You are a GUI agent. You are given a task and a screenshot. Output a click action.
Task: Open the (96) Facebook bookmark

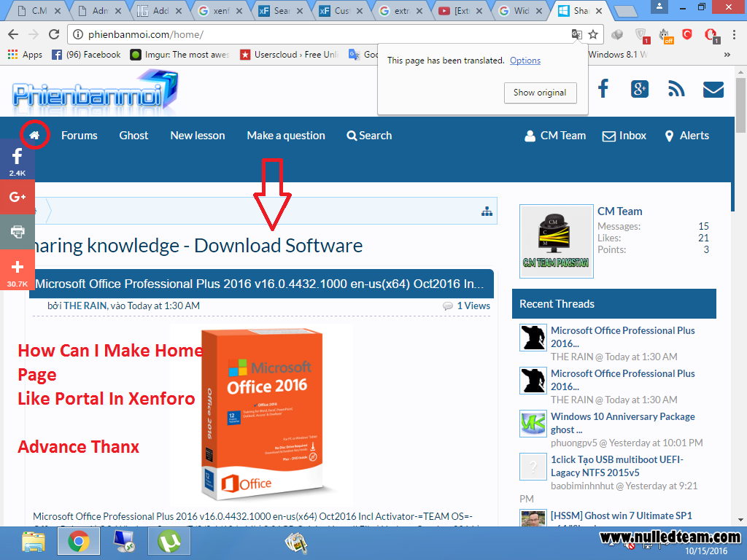coord(86,55)
